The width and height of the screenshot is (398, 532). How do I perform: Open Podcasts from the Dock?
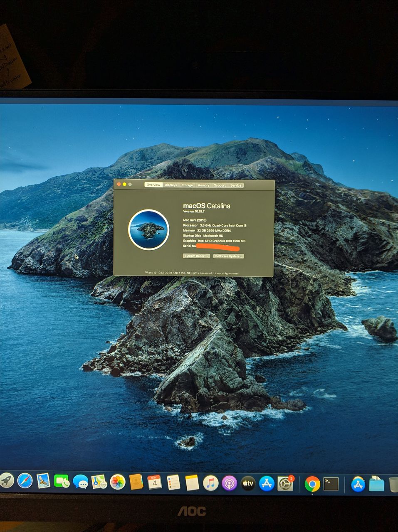[x=229, y=483]
